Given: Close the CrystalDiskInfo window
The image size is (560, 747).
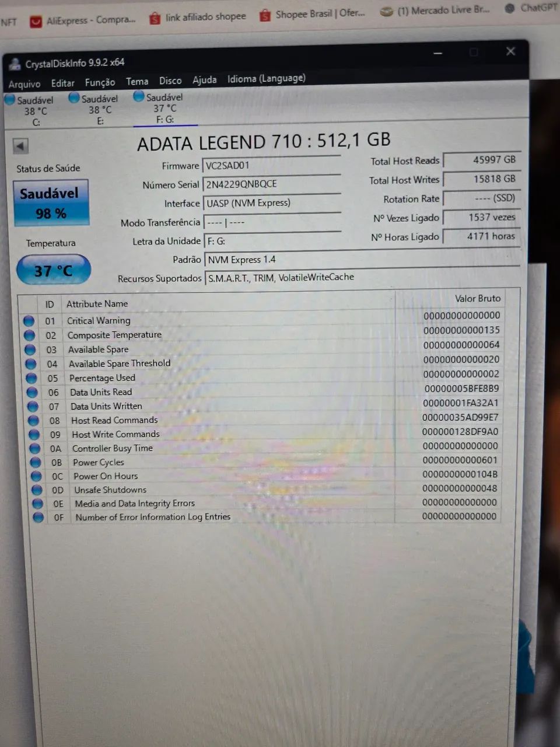Looking at the screenshot, I should [510, 51].
